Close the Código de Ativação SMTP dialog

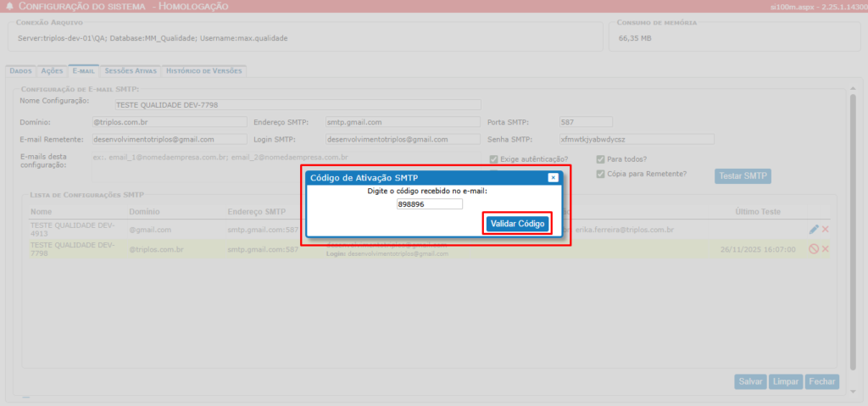pyautogui.click(x=553, y=177)
